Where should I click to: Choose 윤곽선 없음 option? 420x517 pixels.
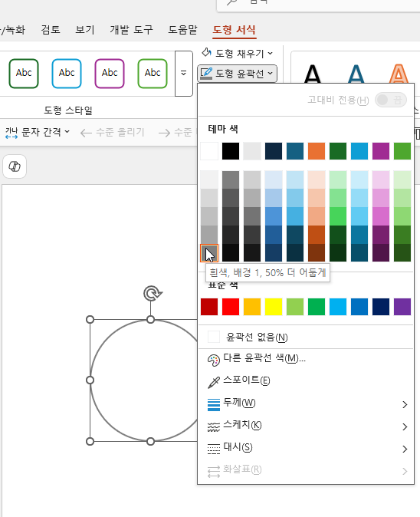tap(306, 337)
